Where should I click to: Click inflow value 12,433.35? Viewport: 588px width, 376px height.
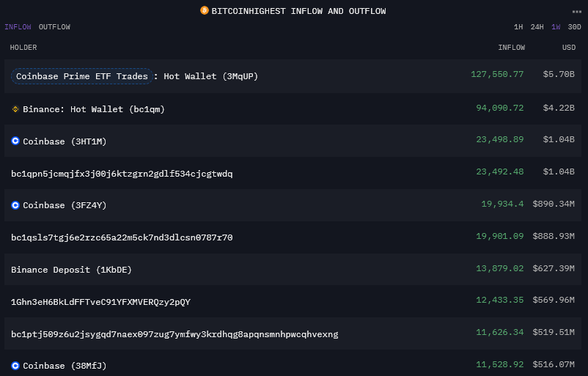[500, 300]
